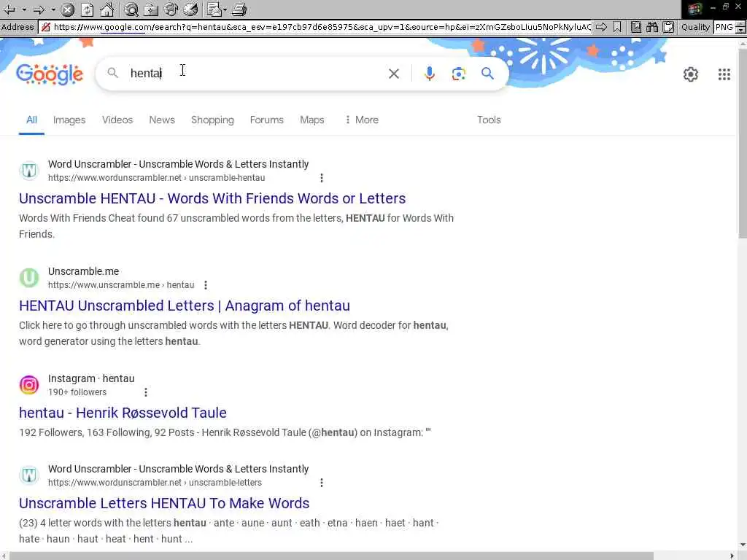
Task: Switch to the News tab
Action: pyautogui.click(x=162, y=120)
